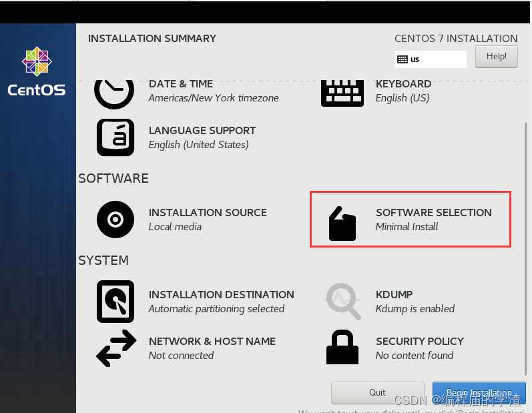Image resolution: width=532 pixels, height=413 pixels.
Task: Open Network & Host Name arrows icon
Action: coord(116,348)
